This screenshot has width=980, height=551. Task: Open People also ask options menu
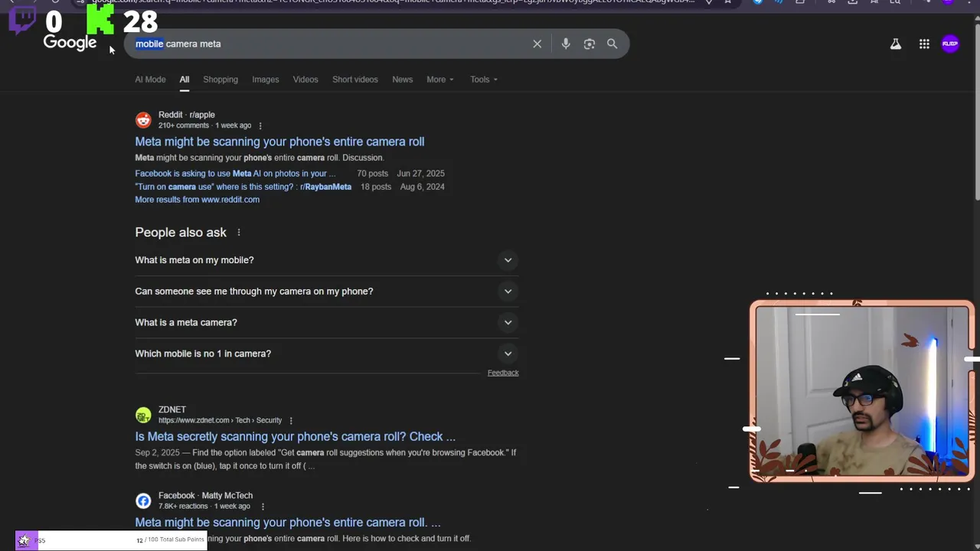(239, 233)
